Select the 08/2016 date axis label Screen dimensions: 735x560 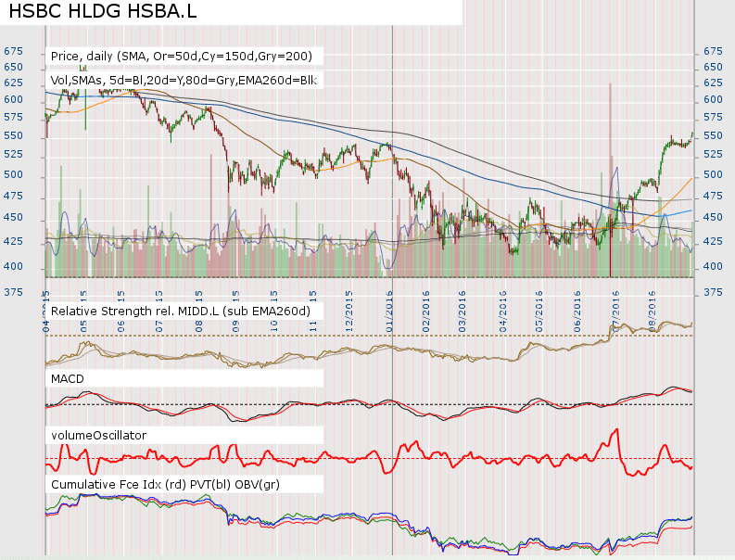point(652,312)
